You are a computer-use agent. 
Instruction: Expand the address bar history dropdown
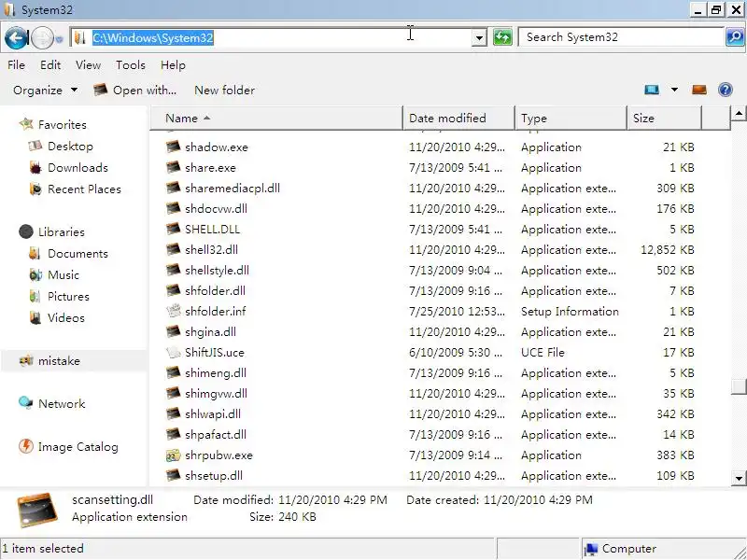click(x=479, y=37)
